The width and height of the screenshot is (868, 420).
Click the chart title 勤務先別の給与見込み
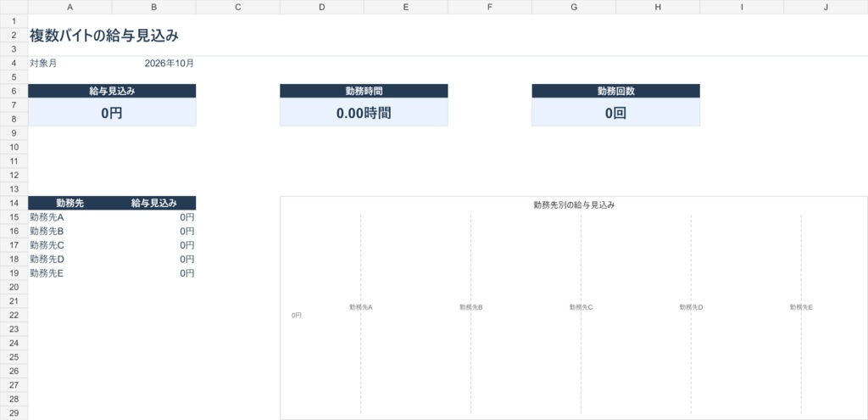point(574,205)
